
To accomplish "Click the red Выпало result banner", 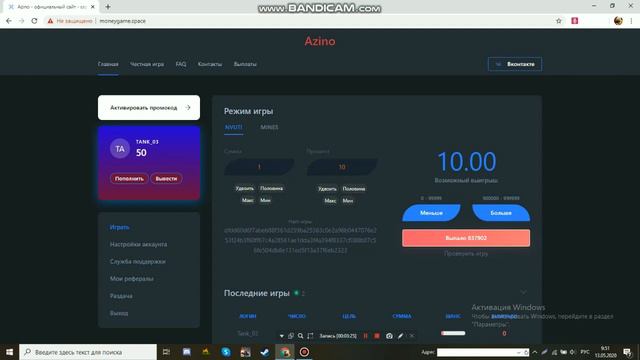I will pos(466,238).
